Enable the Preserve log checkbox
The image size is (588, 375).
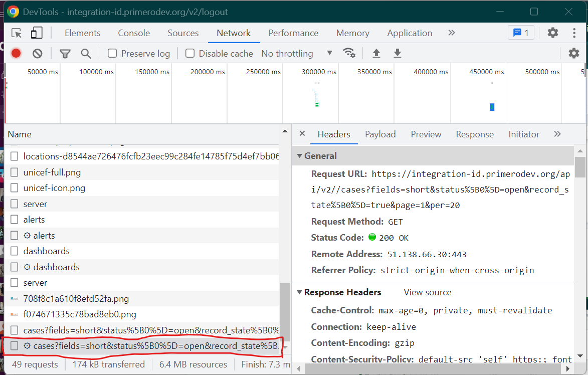point(112,53)
